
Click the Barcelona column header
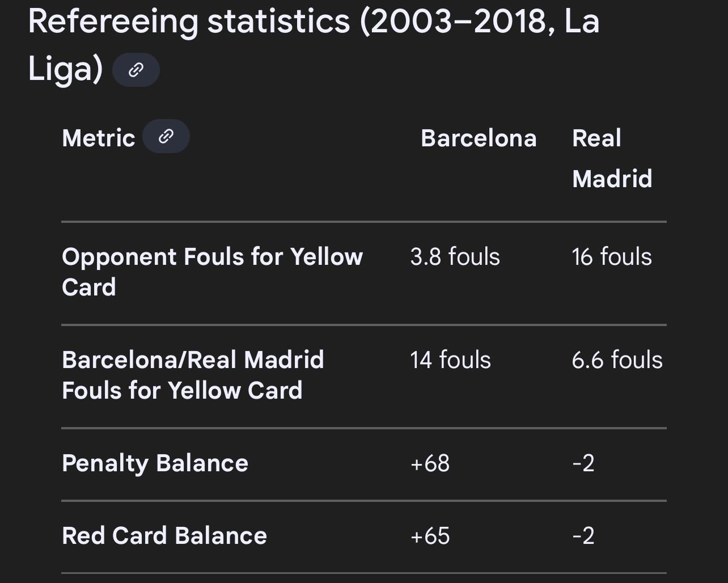[478, 138]
